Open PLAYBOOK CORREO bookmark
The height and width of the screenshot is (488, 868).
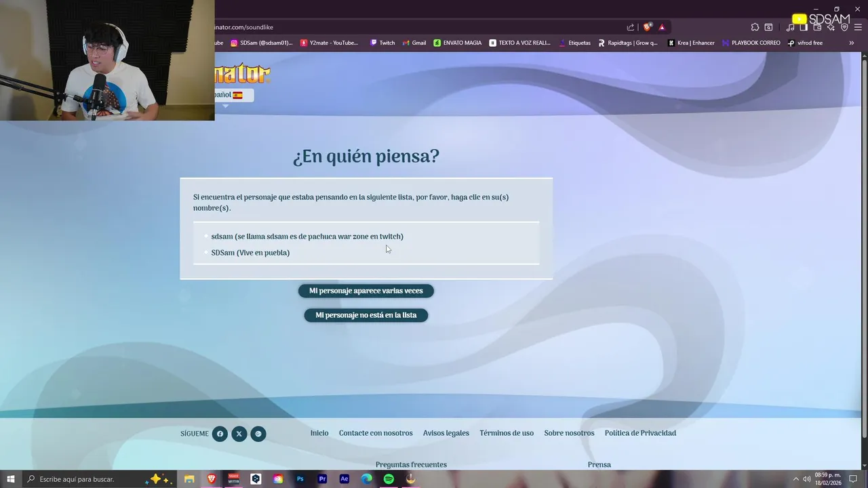pyautogui.click(x=751, y=43)
